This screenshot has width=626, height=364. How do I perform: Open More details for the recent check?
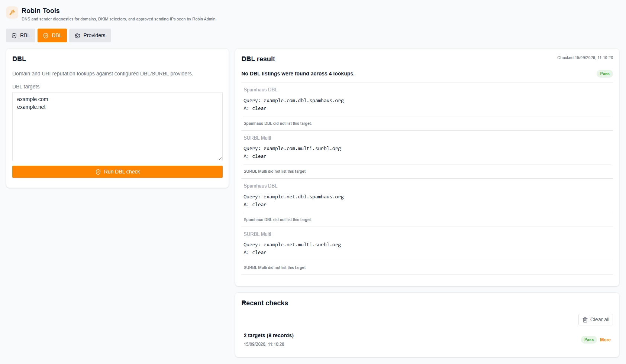[605, 340]
